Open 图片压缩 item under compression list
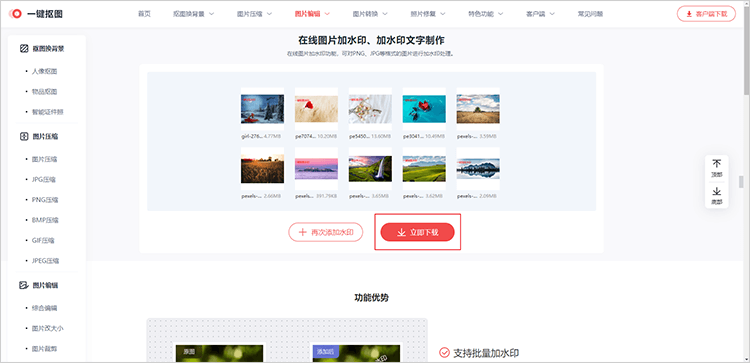 tap(45, 159)
